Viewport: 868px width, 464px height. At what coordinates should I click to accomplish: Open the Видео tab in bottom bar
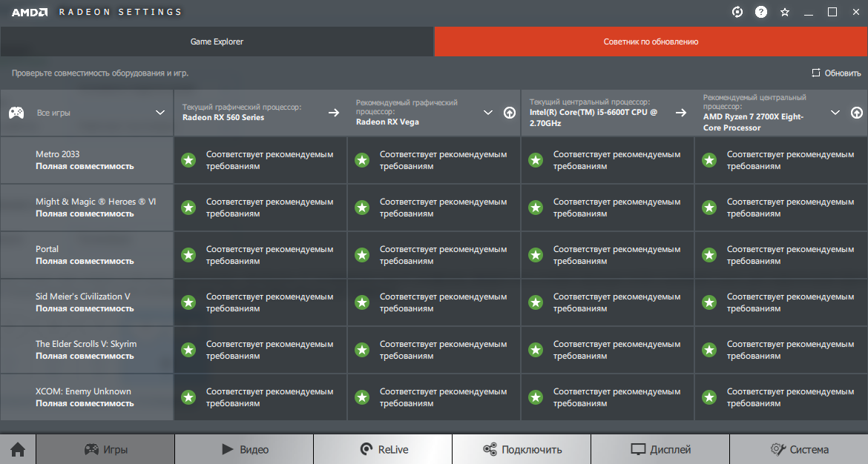244,449
